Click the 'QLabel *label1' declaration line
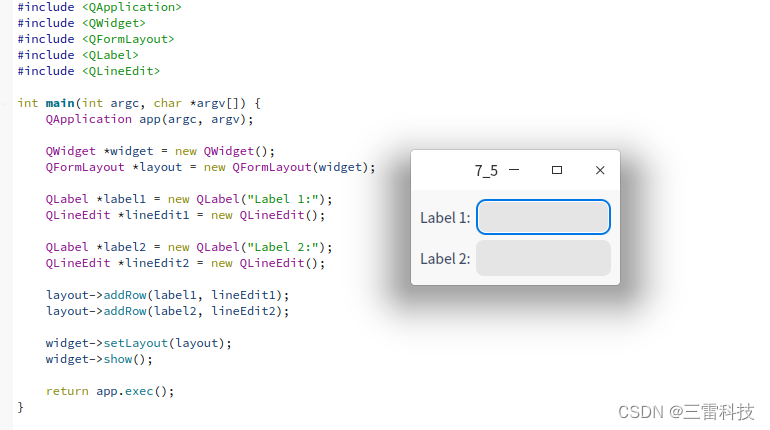Viewport: 770px width, 430px height. [189, 199]
